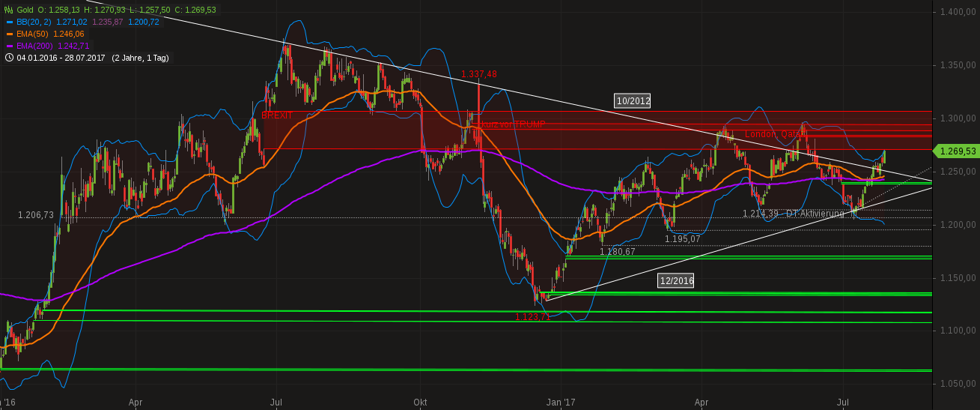The image size is (980, 410).
Task: Click the orange EMA(50) line swatch
Action: (x=8, y=34)
